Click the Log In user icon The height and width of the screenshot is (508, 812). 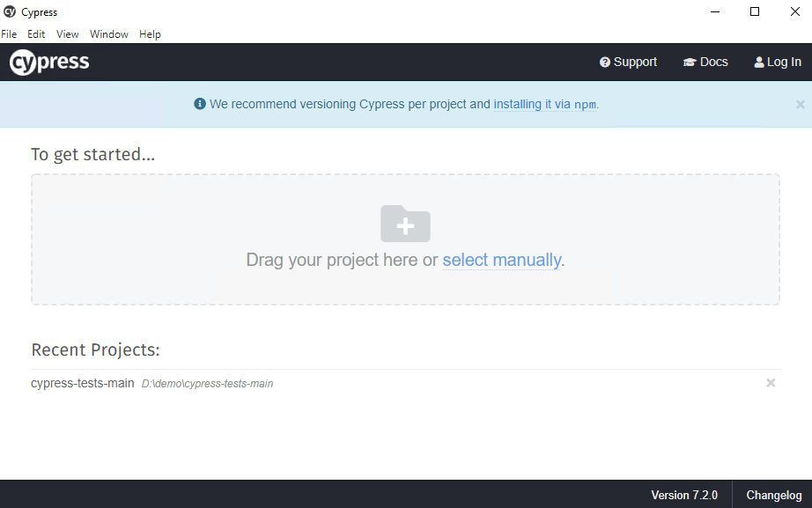(x=759, y=63)
